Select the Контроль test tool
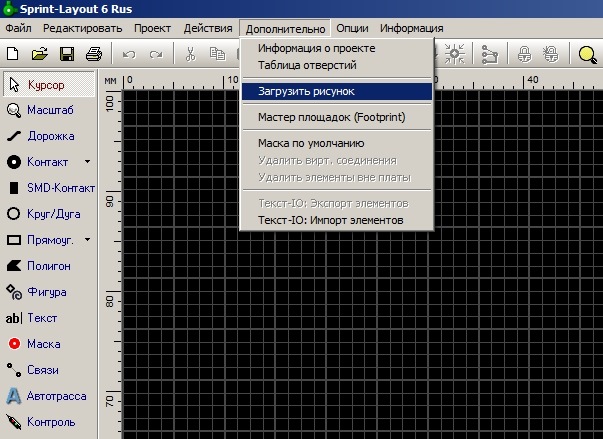 point(49,422)
